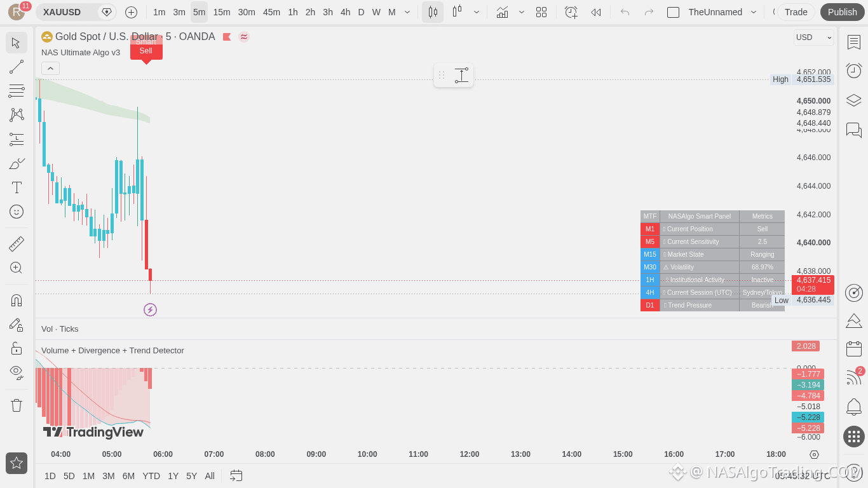The width and height of the screenshot is (868, 488).
Task: Open the Watchlist panel icon
Action: pyautogui.click(x=854, y=43)
